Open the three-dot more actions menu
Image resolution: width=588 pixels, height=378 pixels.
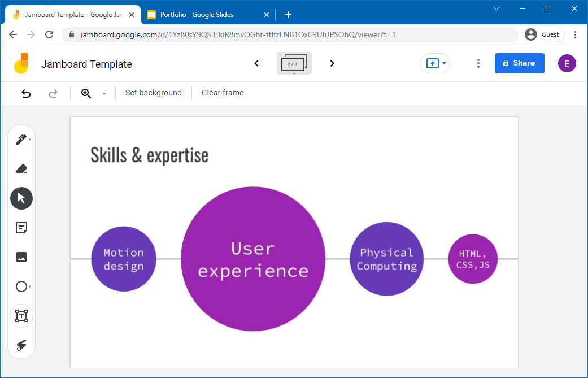coord(478,63)
